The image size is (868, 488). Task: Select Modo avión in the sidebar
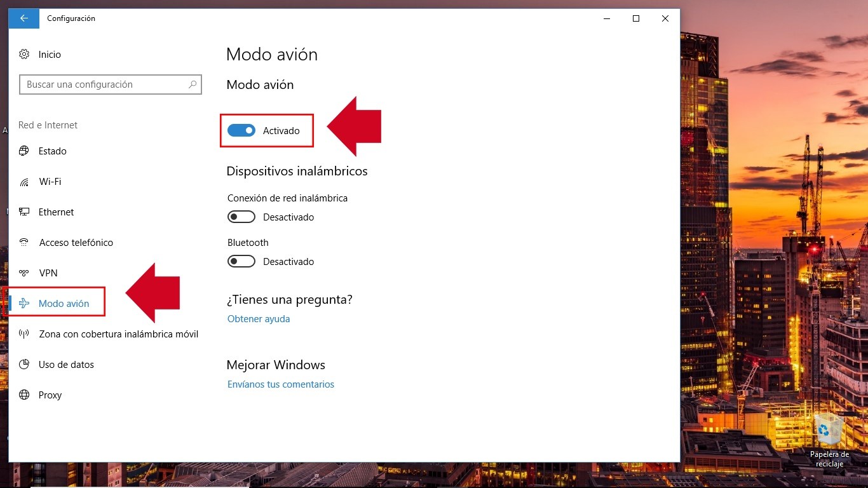click(x=64, y=304)
